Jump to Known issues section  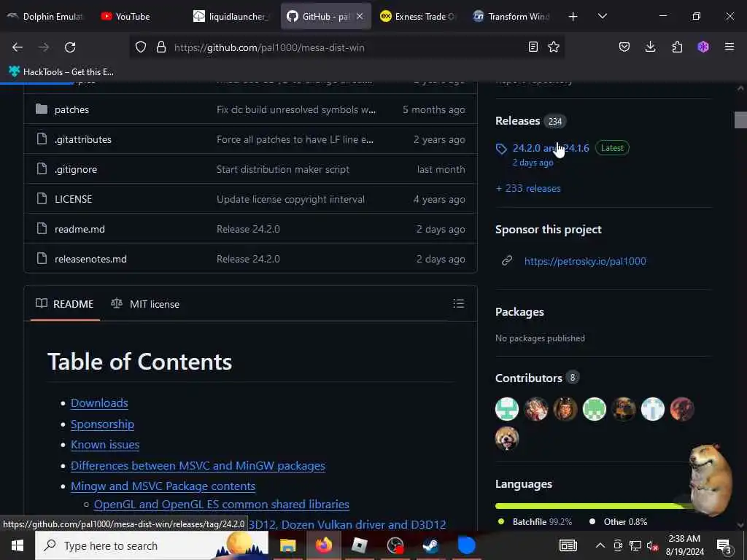click(x=105, y=445)
